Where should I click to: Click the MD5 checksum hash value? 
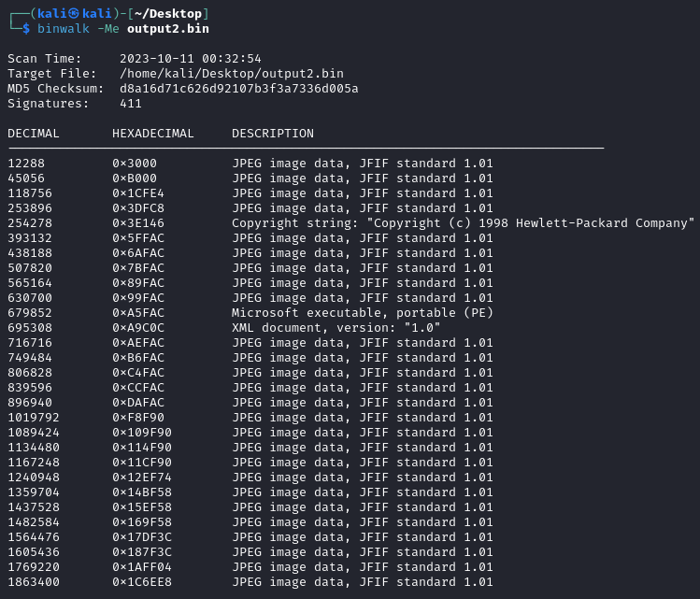[239, 89]
